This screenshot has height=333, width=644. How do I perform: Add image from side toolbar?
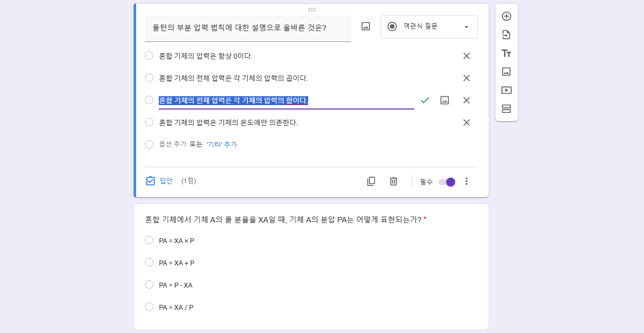pos(506,72)
